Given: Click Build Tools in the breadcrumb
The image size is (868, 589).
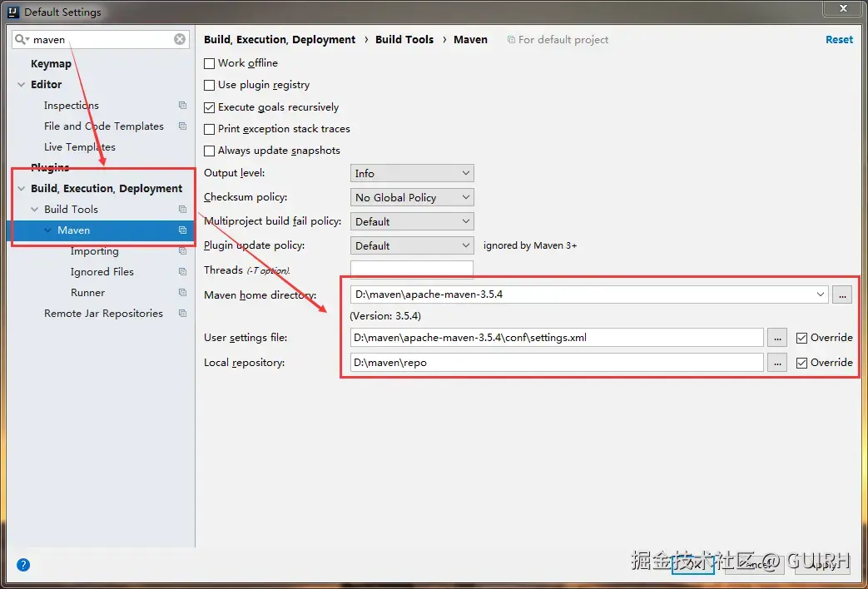Looking at the screenshot, I should (x=404, y=39).
